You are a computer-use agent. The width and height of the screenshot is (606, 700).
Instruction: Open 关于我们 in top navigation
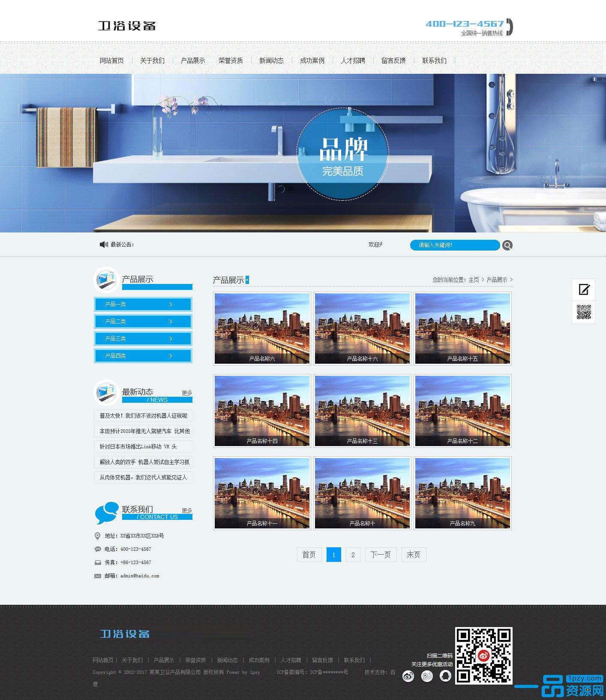click(152, 60)
